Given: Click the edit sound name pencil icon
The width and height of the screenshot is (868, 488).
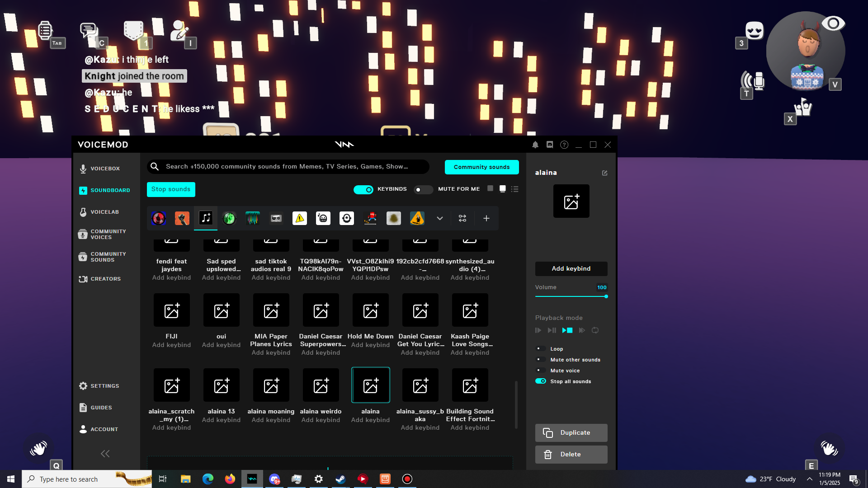Looking at the screenshot, I should point(605,173).
